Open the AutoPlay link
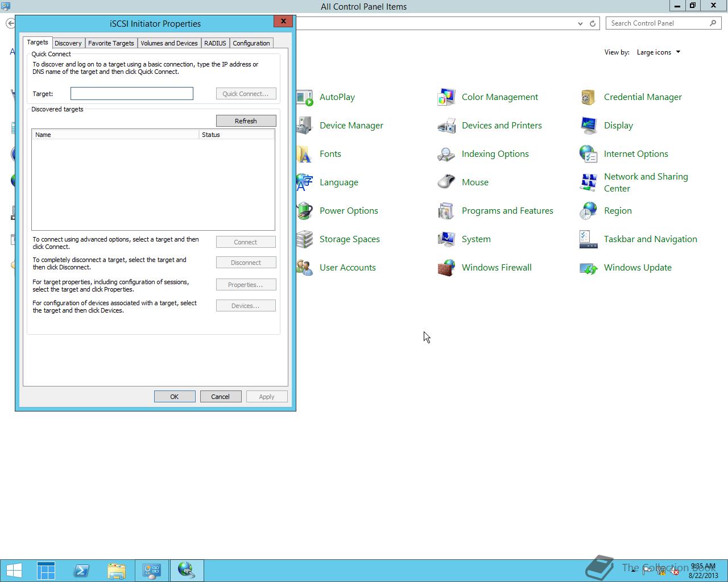The image size is (728, 582). click(x=337, y=97)
